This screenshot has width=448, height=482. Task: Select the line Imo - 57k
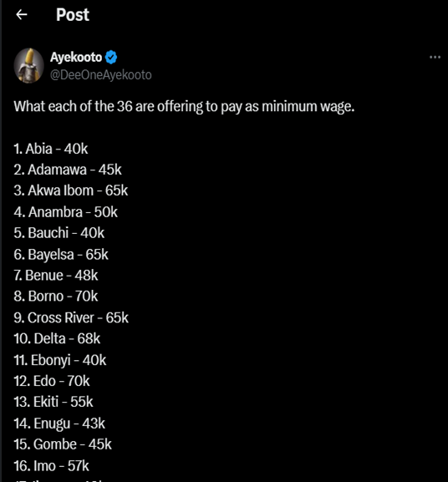51,466
